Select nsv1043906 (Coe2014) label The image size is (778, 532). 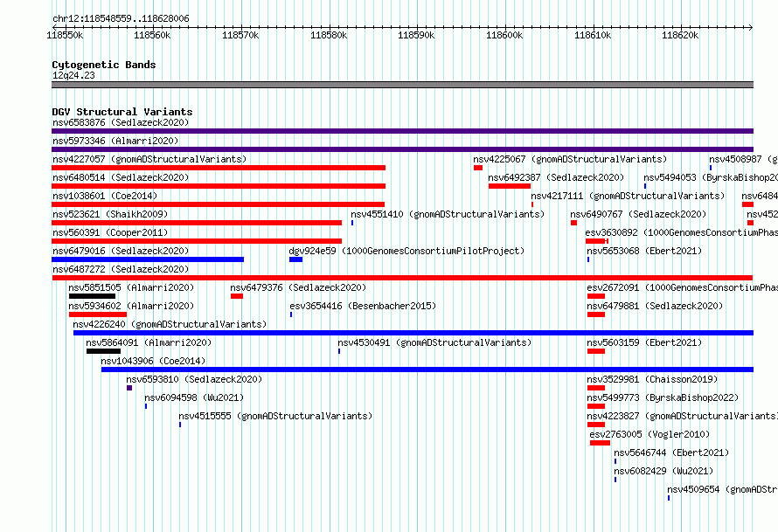pos(153,361)
